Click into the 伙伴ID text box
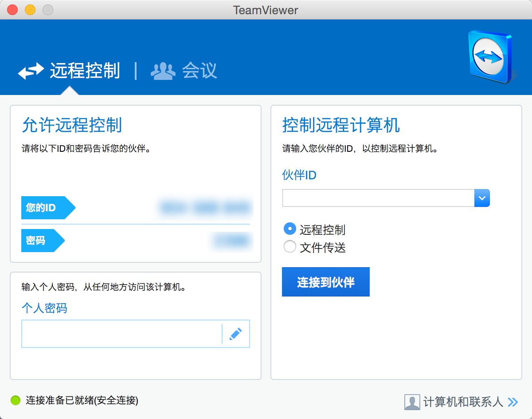532x419 pixels. pos(378,198)
